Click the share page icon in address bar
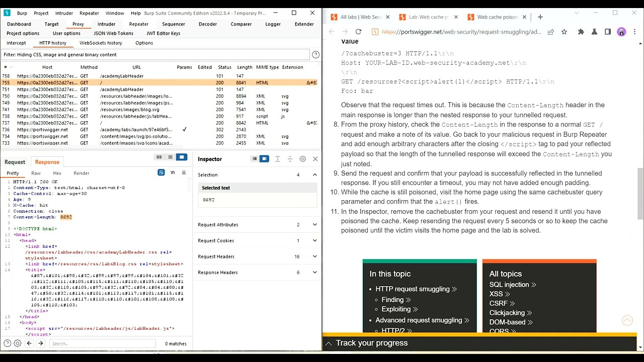This screenshot has height=362, width=644. (x=551, y=32)
